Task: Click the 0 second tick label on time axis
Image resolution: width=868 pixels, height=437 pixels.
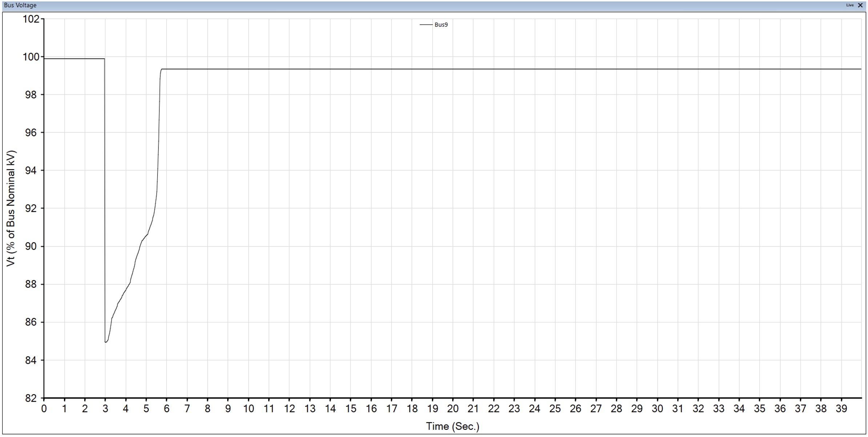Action: (44, 409)
